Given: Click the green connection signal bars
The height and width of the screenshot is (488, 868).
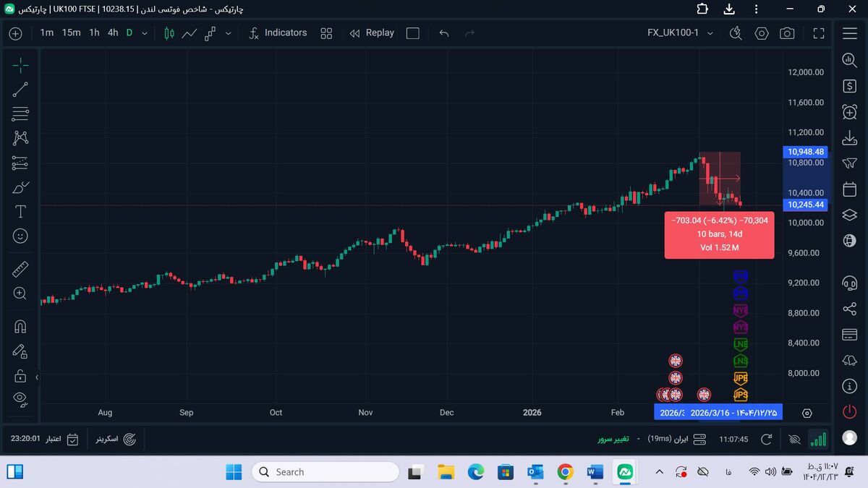Looking at the screenshot, I should coord(818,439).
